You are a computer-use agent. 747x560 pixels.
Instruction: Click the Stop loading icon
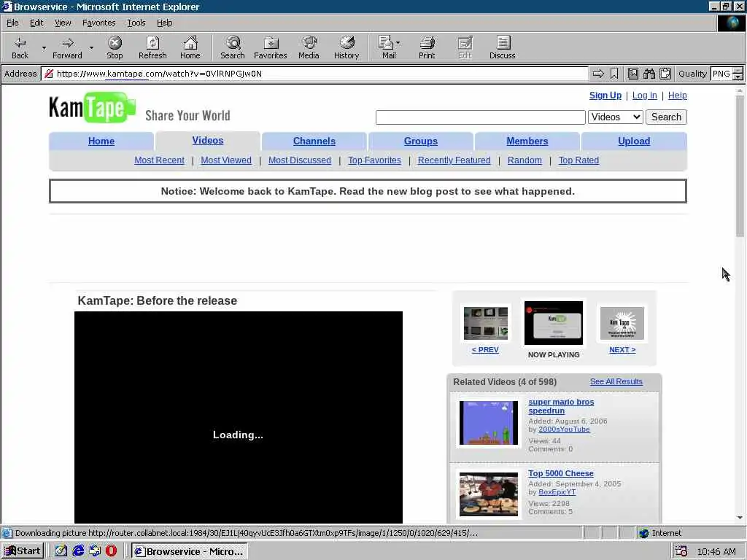115,47
